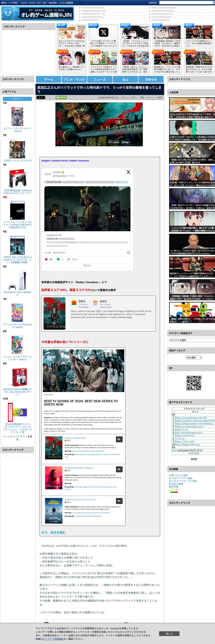Viewport: 215px width, 644px height.
Task: Select the お知らせ navigation tab
Action: coord(151,79)
